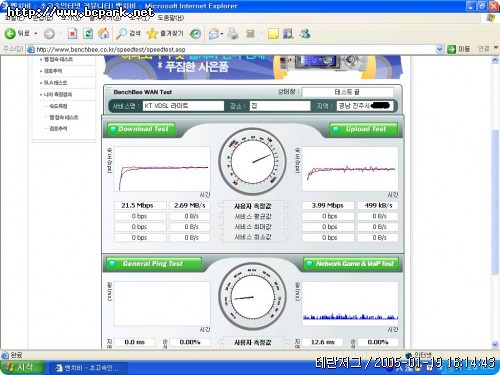
Task: Click the Mail envelope toolbar icon
Action: click(x=214, y=33)
